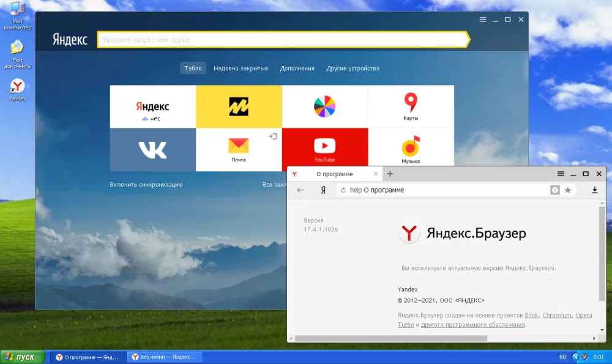
Task: Switch to Другие устройства tab
Action: click(x=353, y=69)
